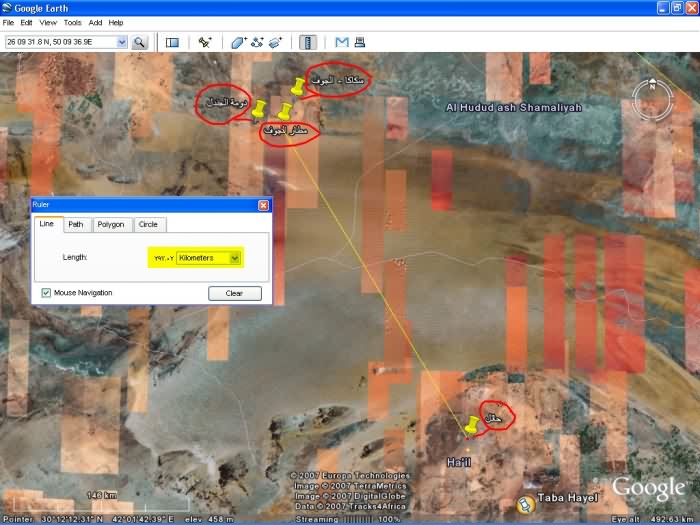Screen dimensions: 700x525
Task: Switch to the Path tab
Action: click(x=76, y=225)
